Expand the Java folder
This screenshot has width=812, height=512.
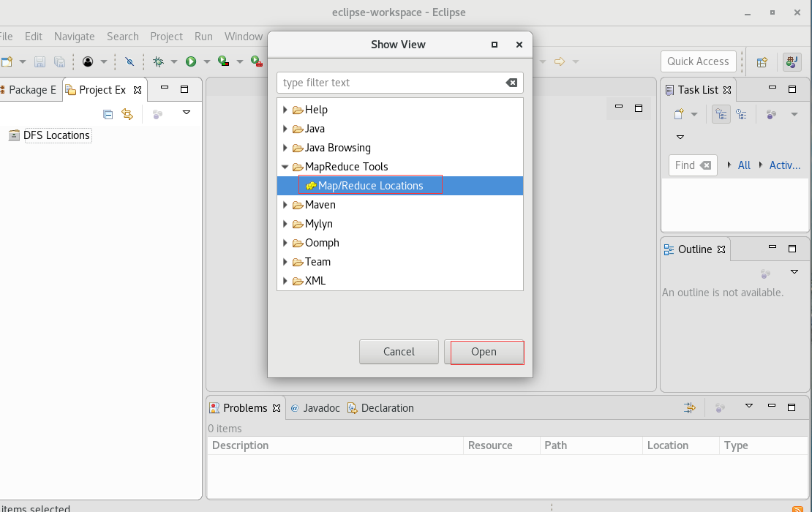point(285,129)
